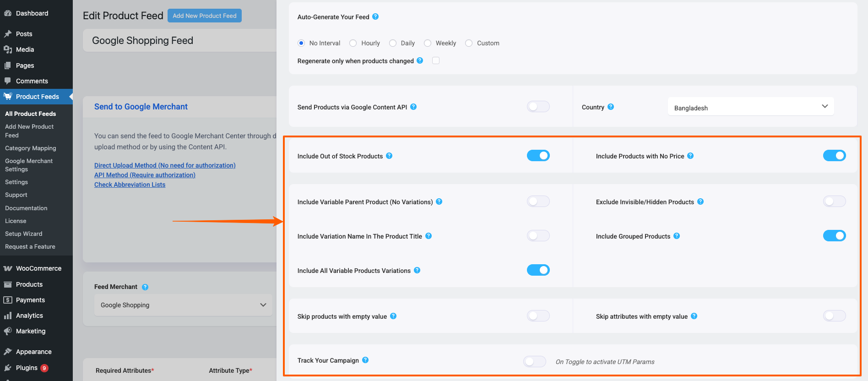Click the Plugins update count badge
The height and width of the screenshot is (381, 868).
44,368
